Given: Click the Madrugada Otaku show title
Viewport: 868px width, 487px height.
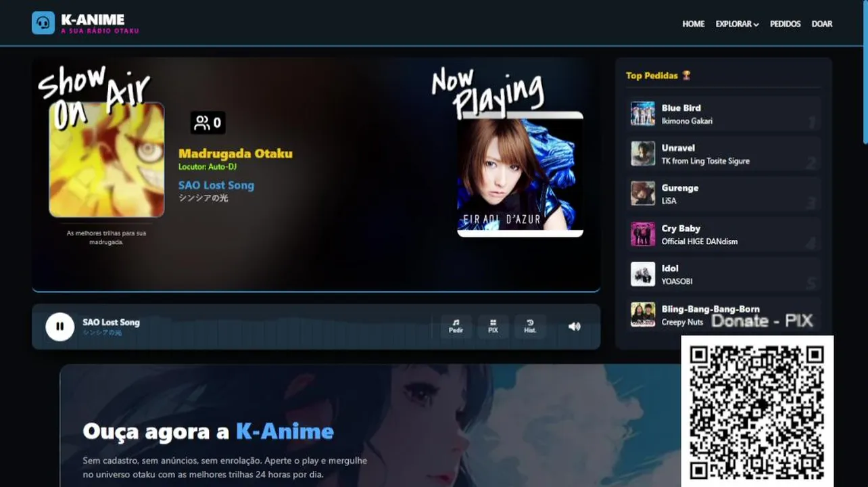Looking at the screenshot, I should 235,154.
